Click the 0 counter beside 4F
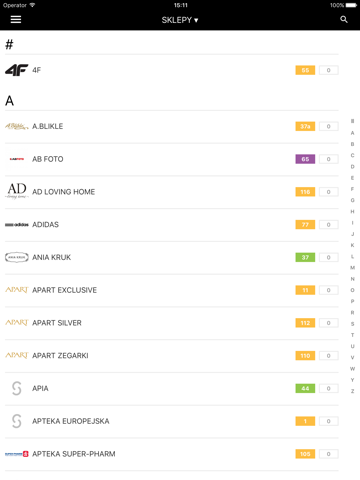 pyautogui.click(x=329, y=70)
